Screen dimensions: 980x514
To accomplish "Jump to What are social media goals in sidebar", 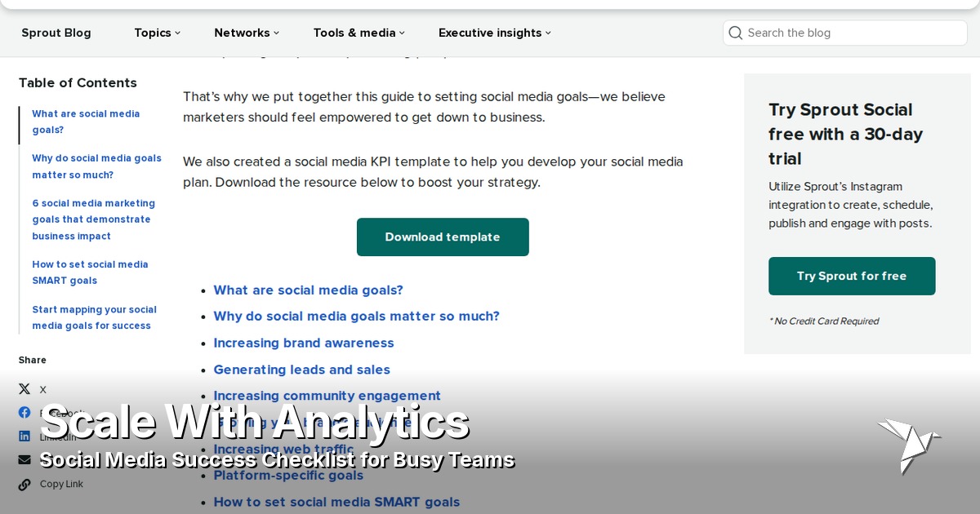I will pyautogui.click(x=86, y=122).
